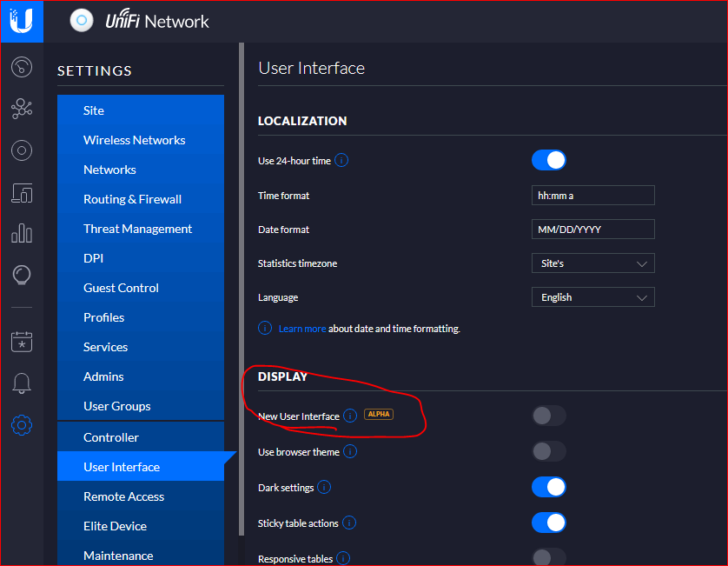Click info icon next to Sticky table actions
This screenshot has height=566, width=728.
(349, 523)
